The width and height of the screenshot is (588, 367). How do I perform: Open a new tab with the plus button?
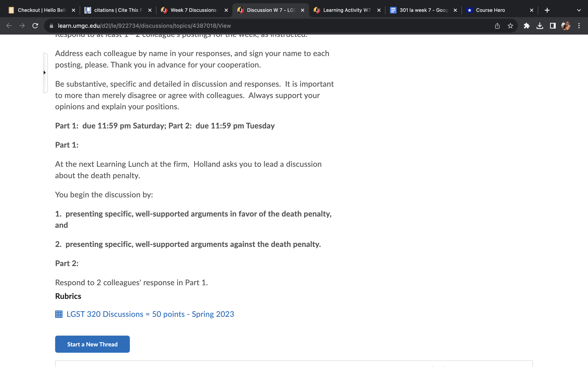(547, 10)
